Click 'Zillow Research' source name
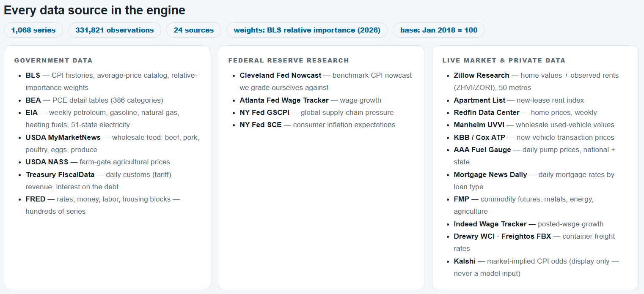The width and height of the screenshot is (644, 294). pos(482,75)
